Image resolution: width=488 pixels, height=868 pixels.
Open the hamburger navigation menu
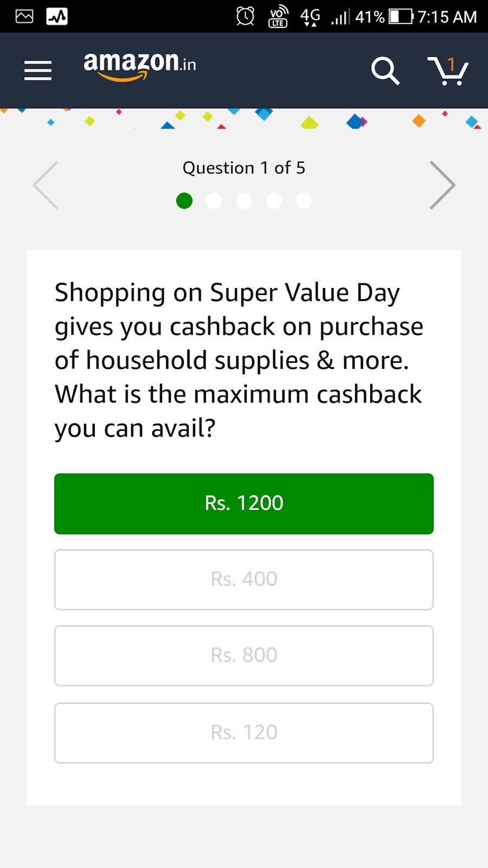(38, 71)
